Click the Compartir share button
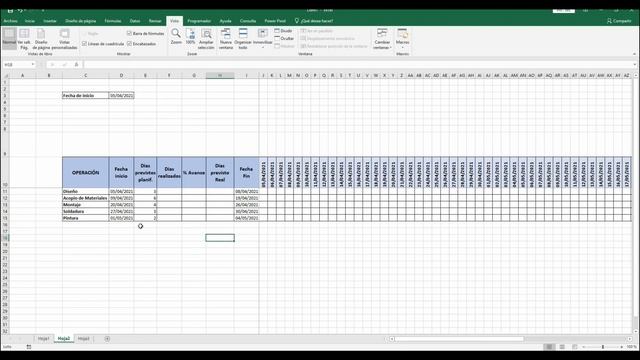This screenshot has height=360, width=640. 619,21
